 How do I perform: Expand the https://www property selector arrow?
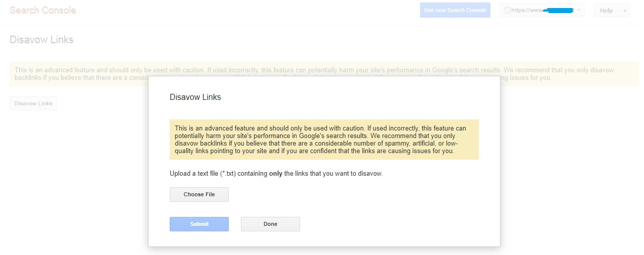point(579,10)
